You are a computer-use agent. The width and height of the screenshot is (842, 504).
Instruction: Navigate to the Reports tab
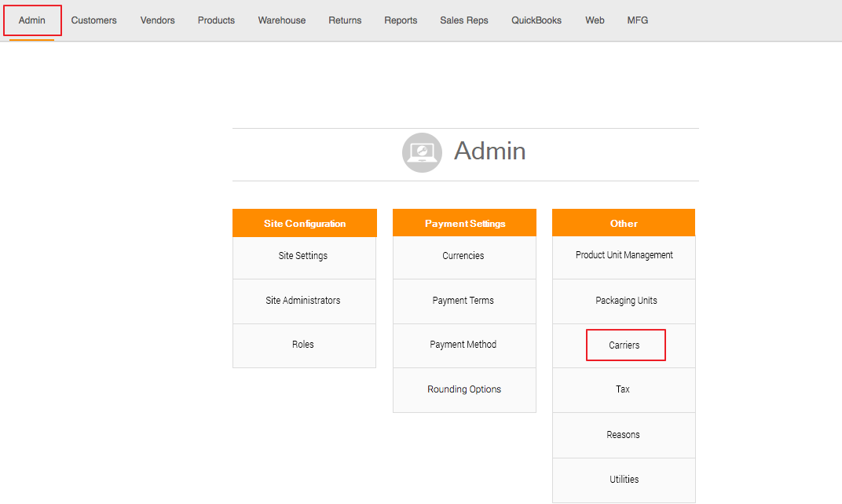click(401, 20)
